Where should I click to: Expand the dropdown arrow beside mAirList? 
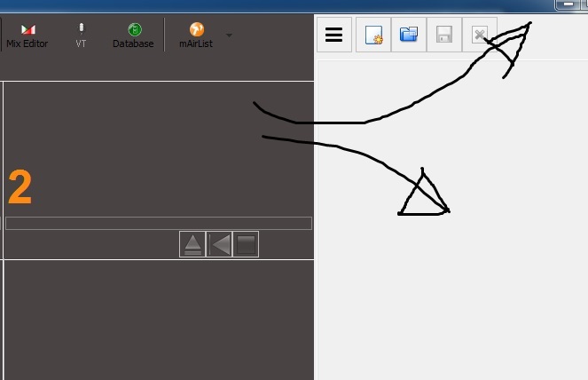[230, 36]
